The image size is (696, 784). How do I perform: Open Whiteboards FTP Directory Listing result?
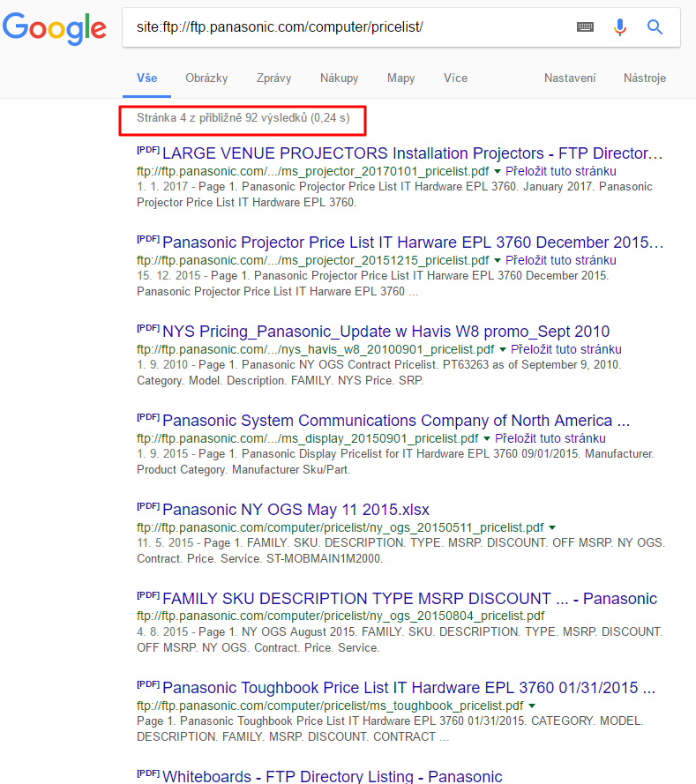332,776
